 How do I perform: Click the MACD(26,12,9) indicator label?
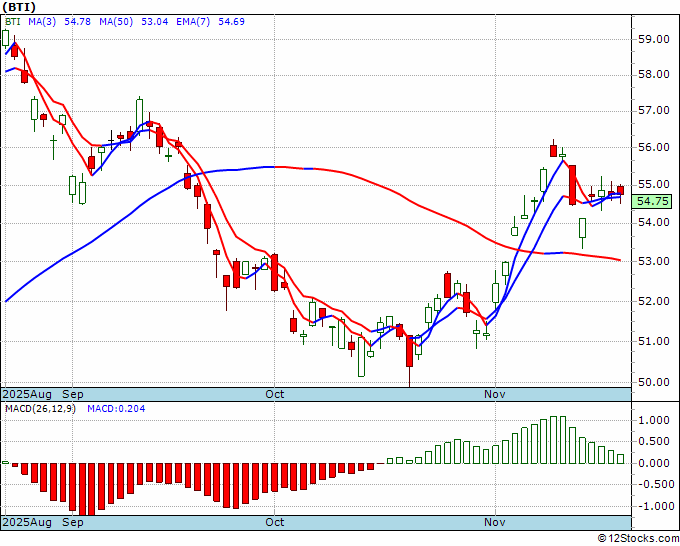pos(40,409)
